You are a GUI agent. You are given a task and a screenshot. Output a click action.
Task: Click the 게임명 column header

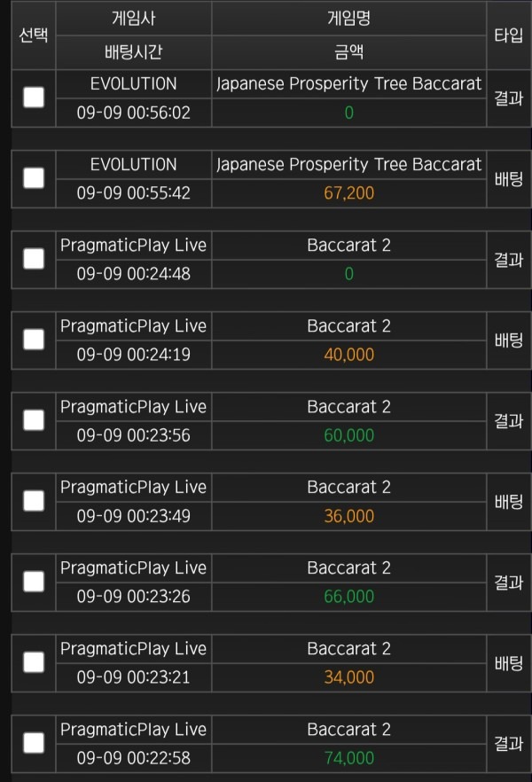[x=348, y=19]
